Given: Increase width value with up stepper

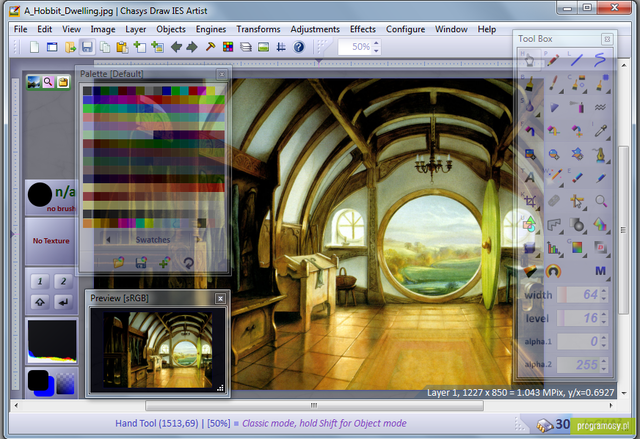Looking at the screenshot, I should pos(604,290).
